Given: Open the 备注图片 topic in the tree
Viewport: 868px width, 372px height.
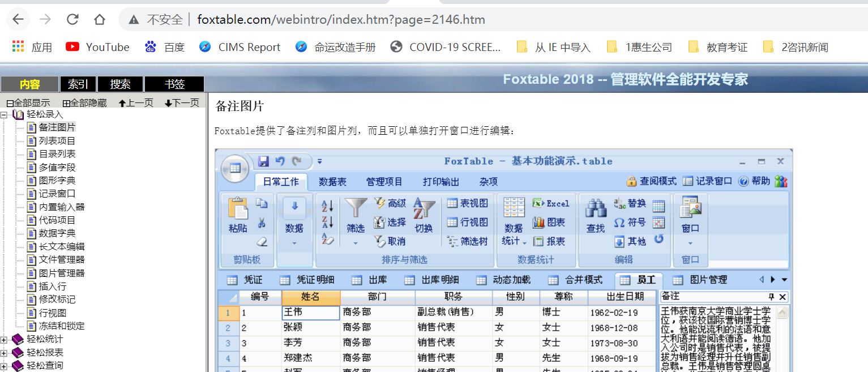Looking at the screenshot, I should pos(57,127).
